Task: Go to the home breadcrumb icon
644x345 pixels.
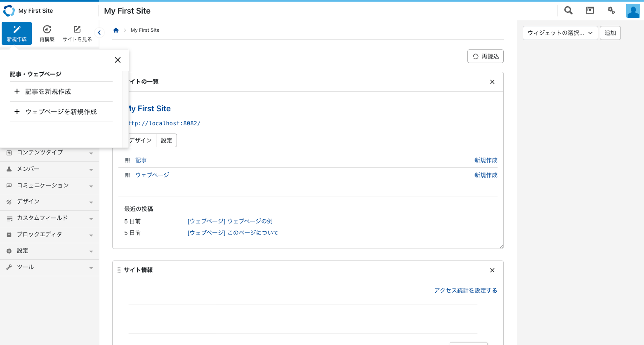Action: click(x=116, y=30)
